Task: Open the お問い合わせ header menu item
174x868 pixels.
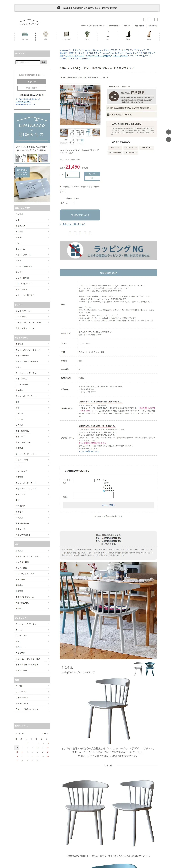Action: (139, 26)
